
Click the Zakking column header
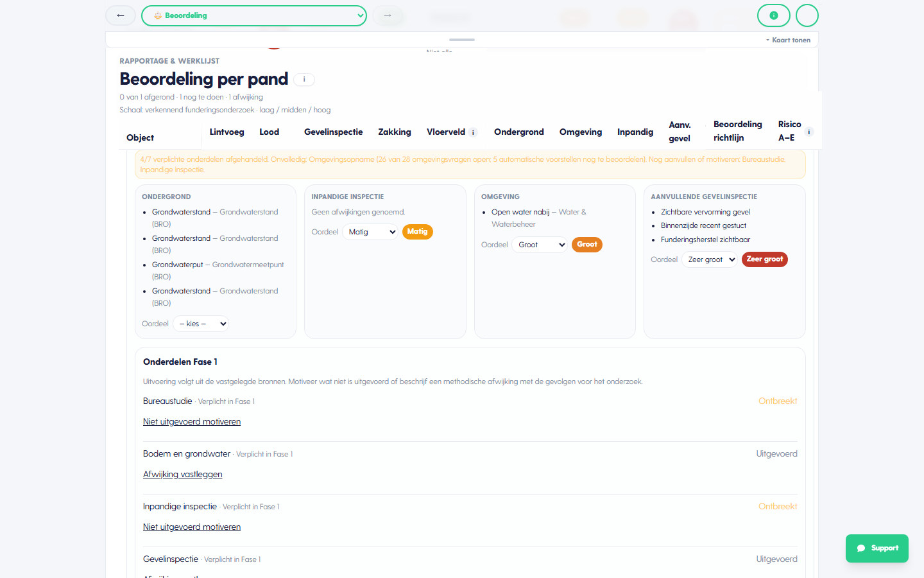point(395,132)
